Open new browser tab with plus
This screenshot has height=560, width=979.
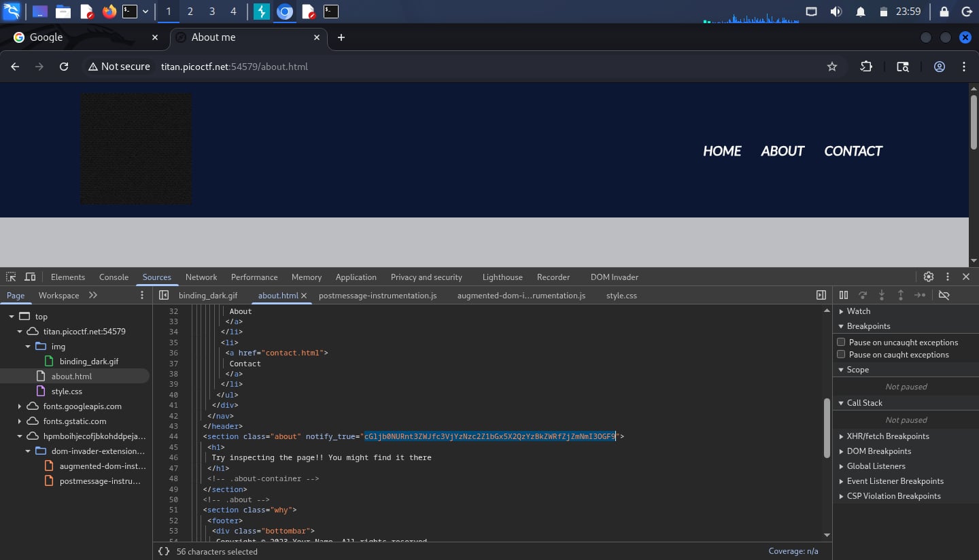click(341, 37)
